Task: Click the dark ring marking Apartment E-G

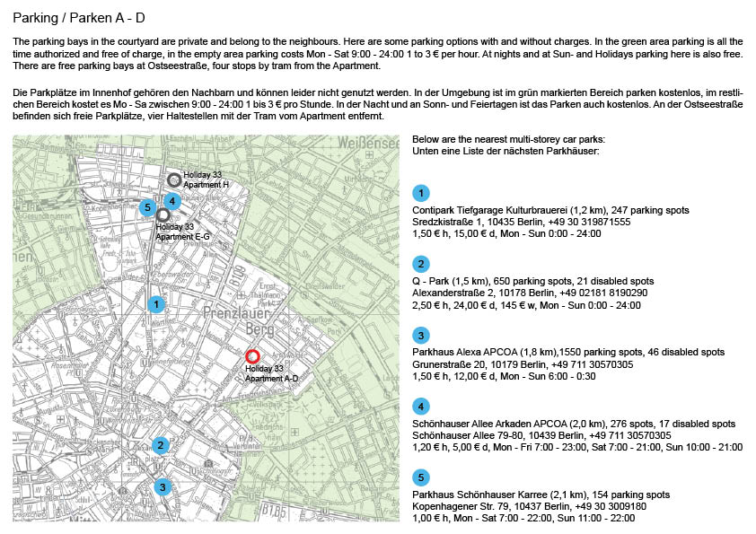Action: point(163,215)
